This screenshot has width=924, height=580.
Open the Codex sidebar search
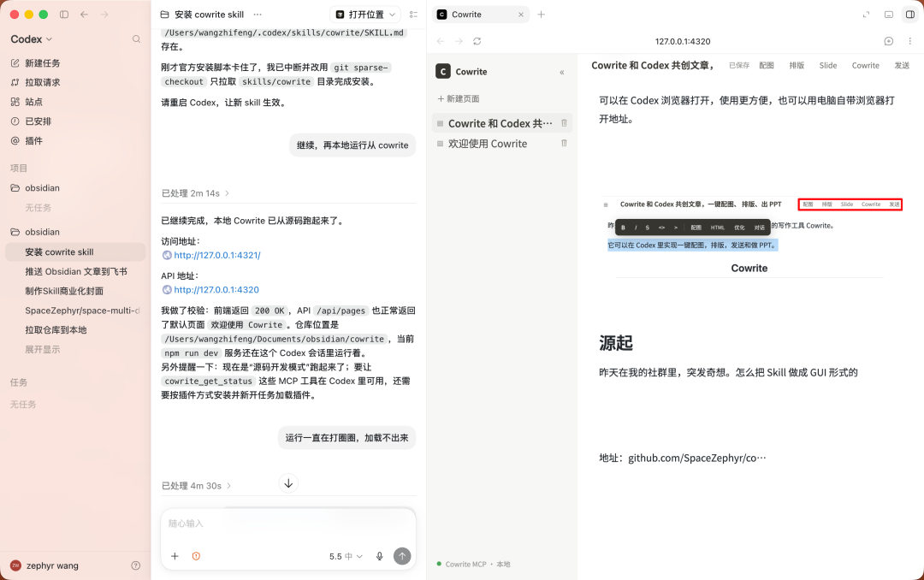coord(136,38)
